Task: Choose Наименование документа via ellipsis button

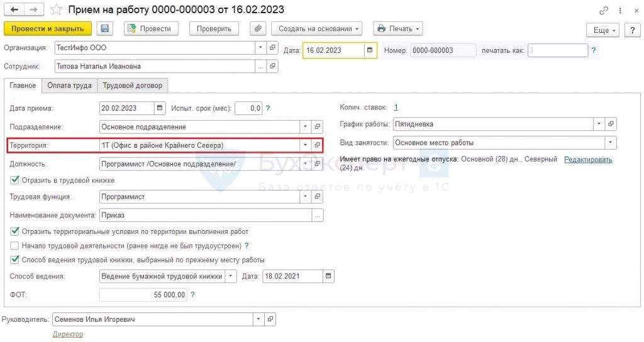Action: [317, 215]
